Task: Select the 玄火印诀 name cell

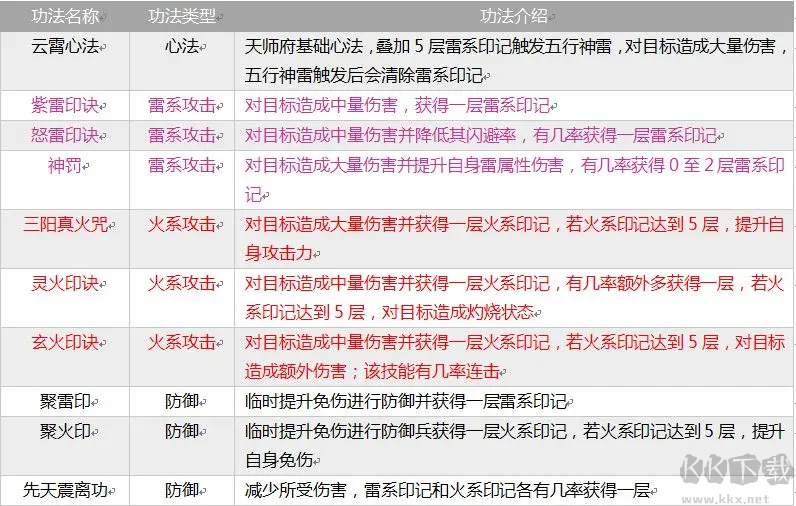Action: [65, 357]
